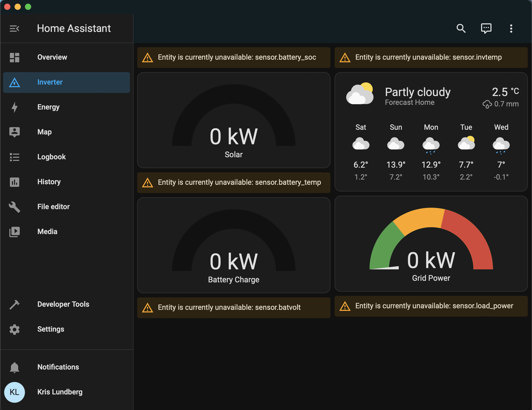Click the sensor.battery_soc unavailable warning
532x410 pixels.
[234, 57]
